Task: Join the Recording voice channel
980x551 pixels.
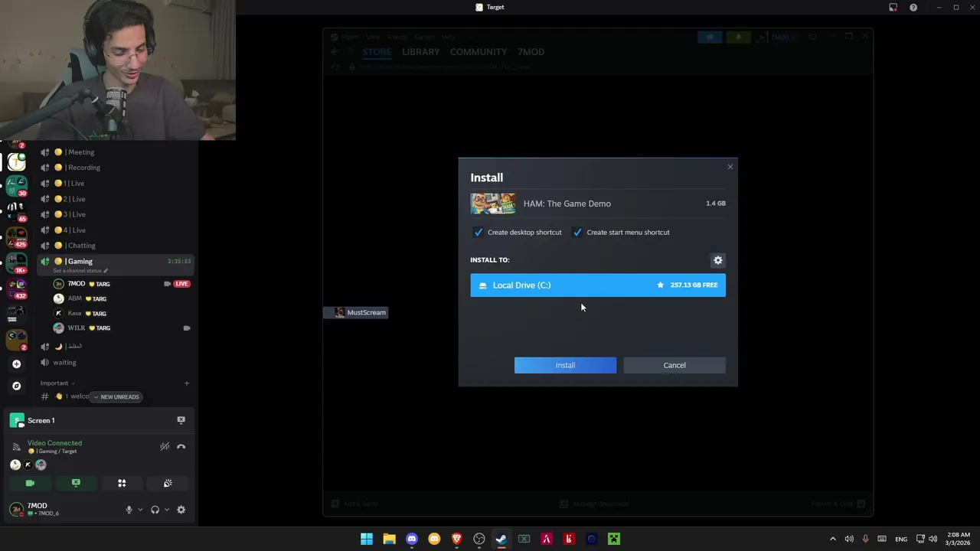Action: tap(116, 168)
